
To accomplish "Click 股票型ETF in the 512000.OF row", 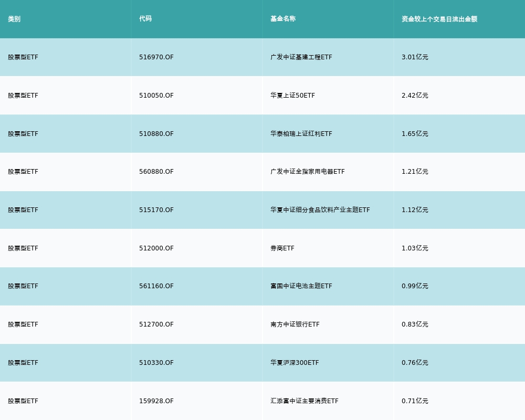I will [23, 248].
